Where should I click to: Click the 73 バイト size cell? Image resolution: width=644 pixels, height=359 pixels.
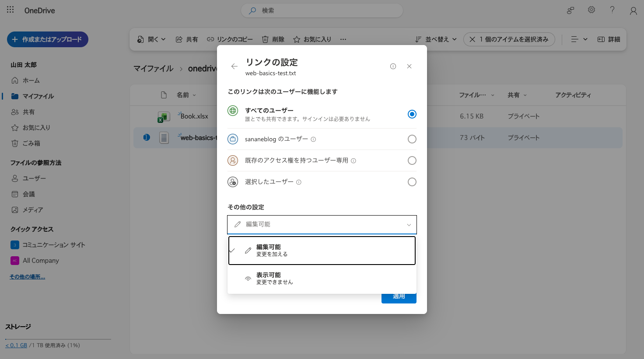tap(472, 138)
